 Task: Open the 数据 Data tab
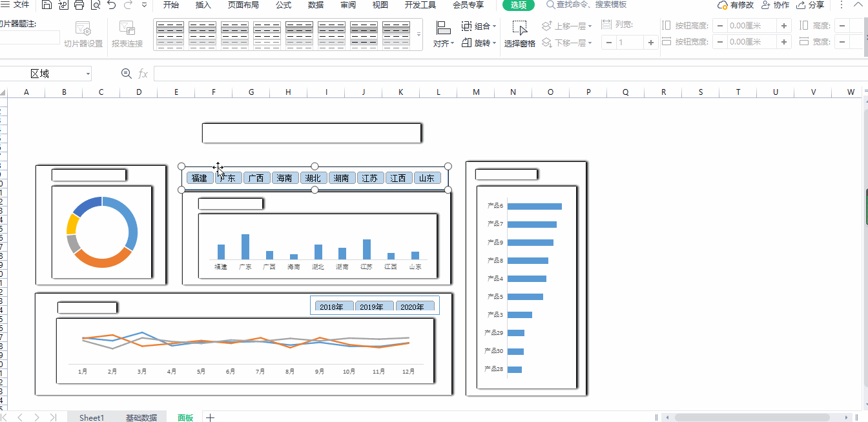316,5
